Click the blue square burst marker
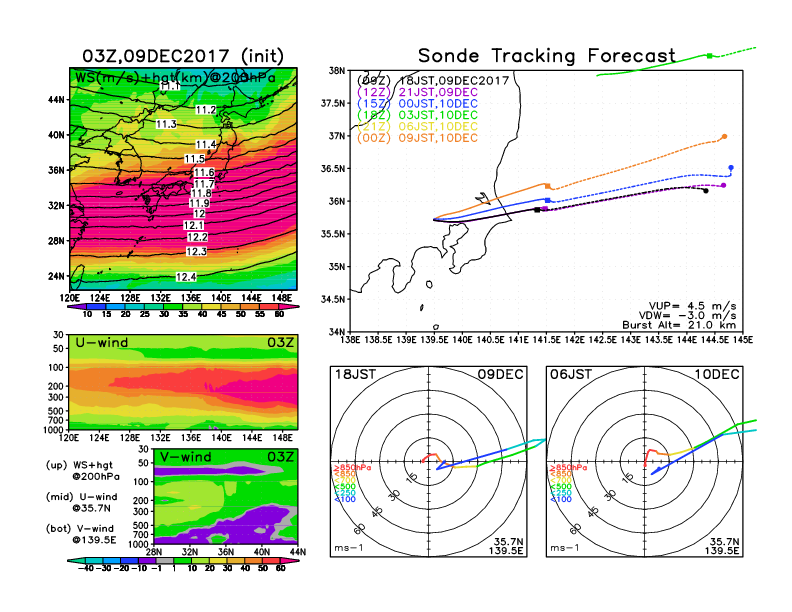 [547, 200]
